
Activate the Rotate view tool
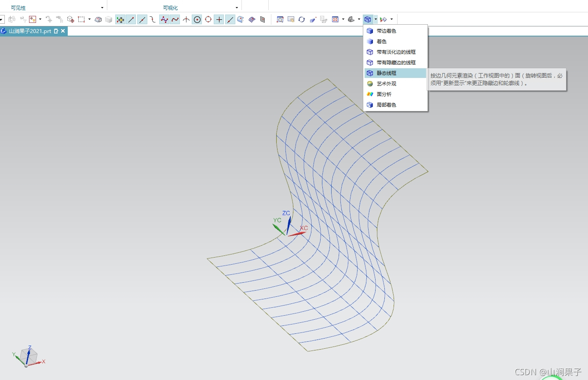[302, 19]
